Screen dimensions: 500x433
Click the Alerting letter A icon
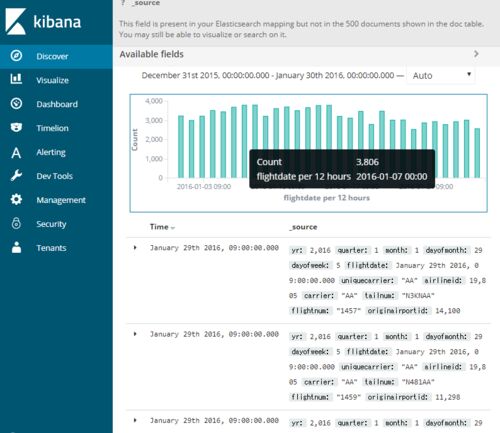click(x=16, y=153)
